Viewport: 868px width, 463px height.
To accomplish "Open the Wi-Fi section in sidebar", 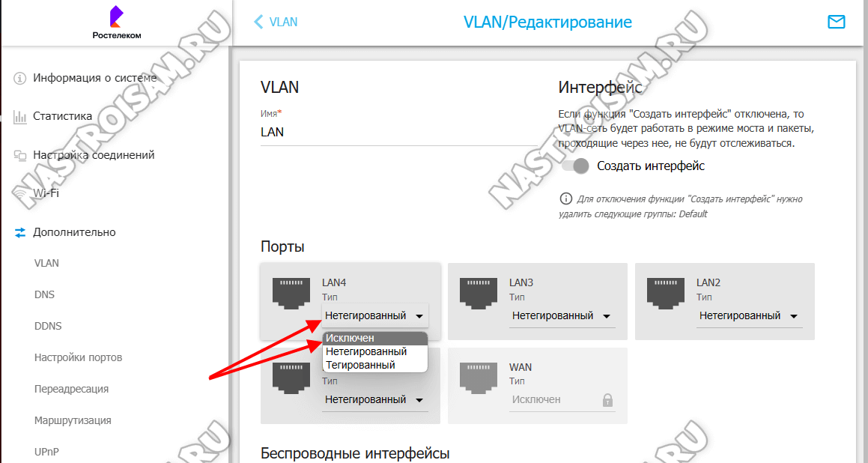I will [x=46, y=194].
